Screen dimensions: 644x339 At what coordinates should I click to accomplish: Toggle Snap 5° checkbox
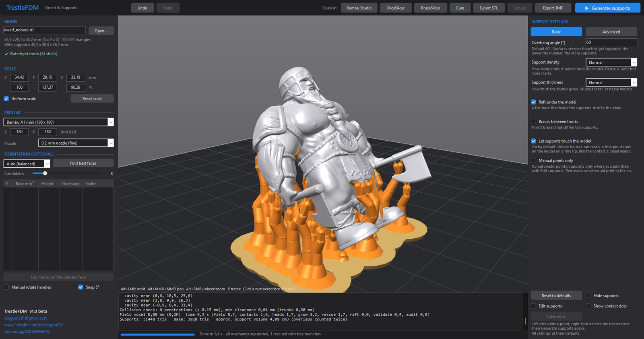click(x=81, y=287)
